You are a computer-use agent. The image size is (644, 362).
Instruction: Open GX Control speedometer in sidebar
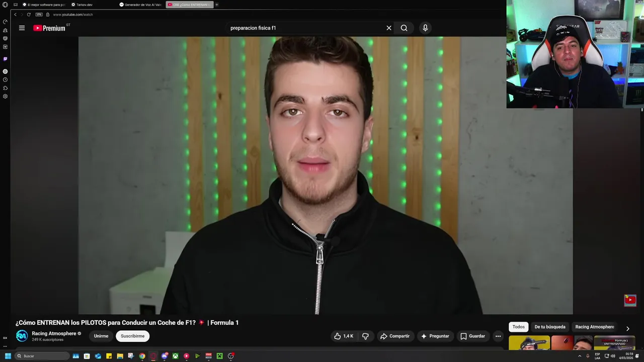[5, 22]
